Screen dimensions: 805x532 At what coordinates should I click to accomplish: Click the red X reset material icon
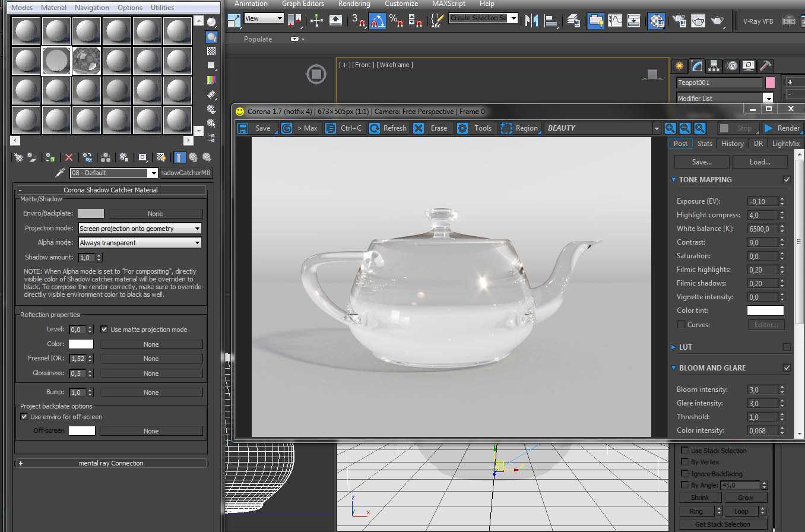click(69, 157)
